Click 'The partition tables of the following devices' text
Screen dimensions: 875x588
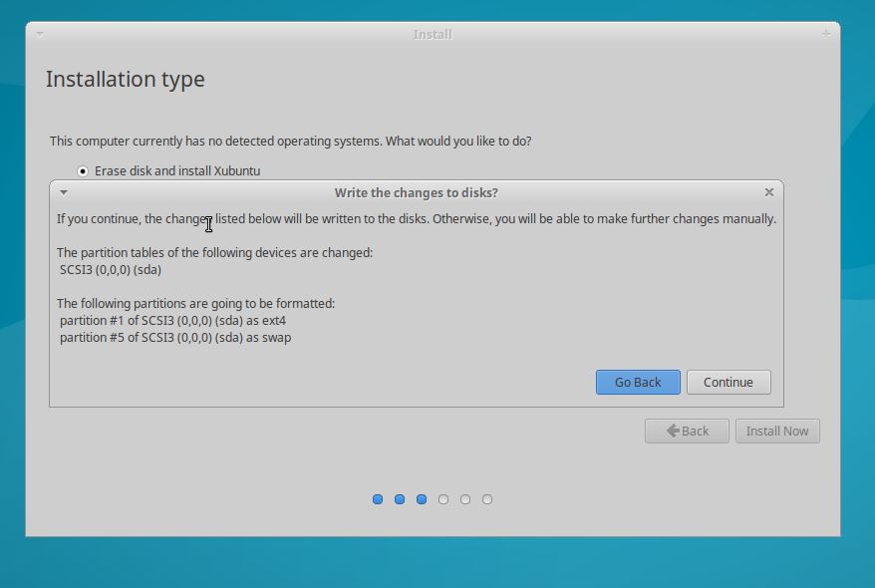tap(215, 253)
